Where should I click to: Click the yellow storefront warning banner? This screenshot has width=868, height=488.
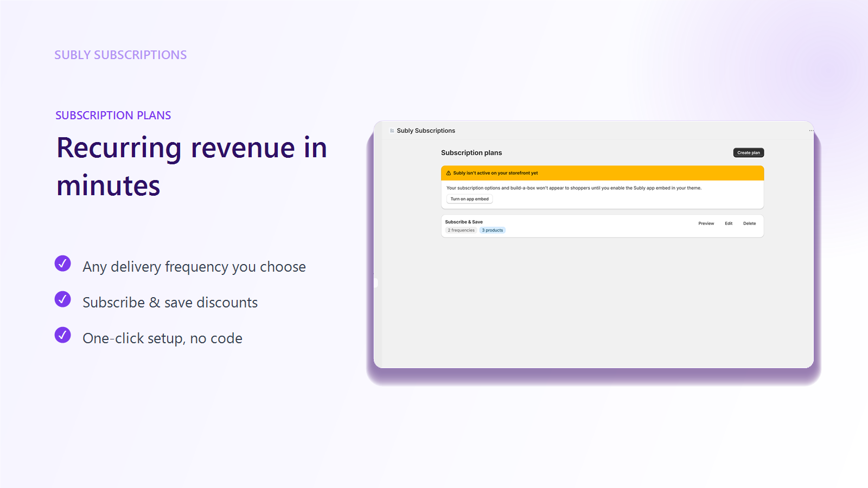coord(603,173)
